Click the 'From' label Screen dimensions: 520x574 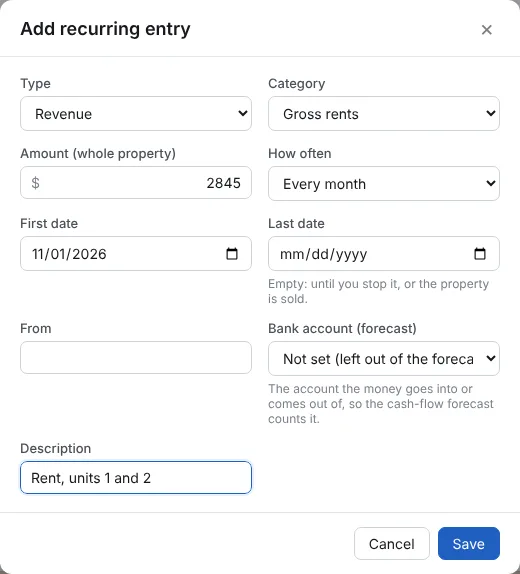[36, 328]
